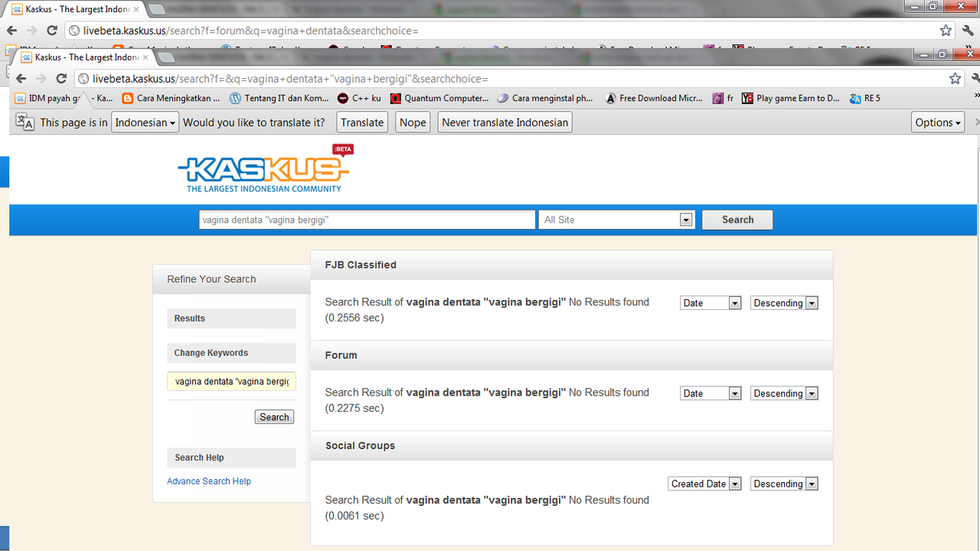Click sidebar Search button under keywords

[x=274, y=417]
